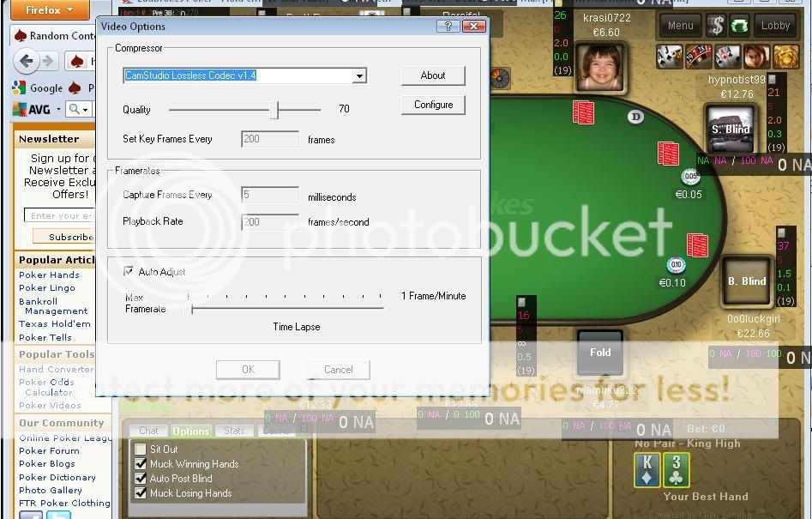Switch to the Stats tab
Image resolution: width=812 pixels, height=519 pixels.
click(x=233, y=431)
